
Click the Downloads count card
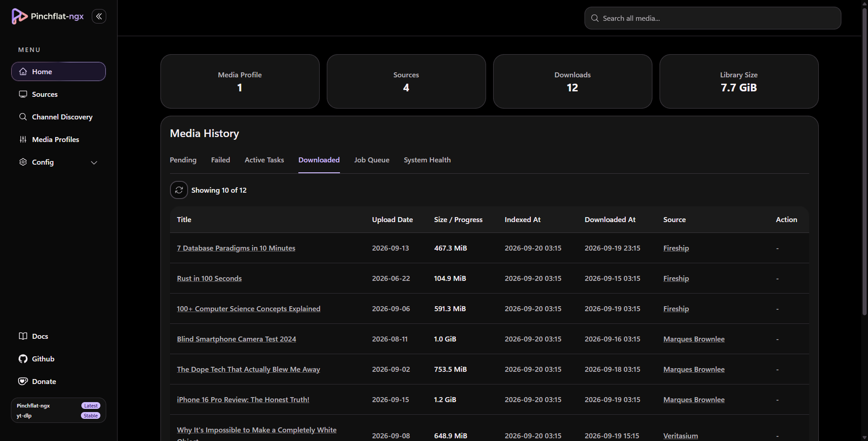coord(573,81)
